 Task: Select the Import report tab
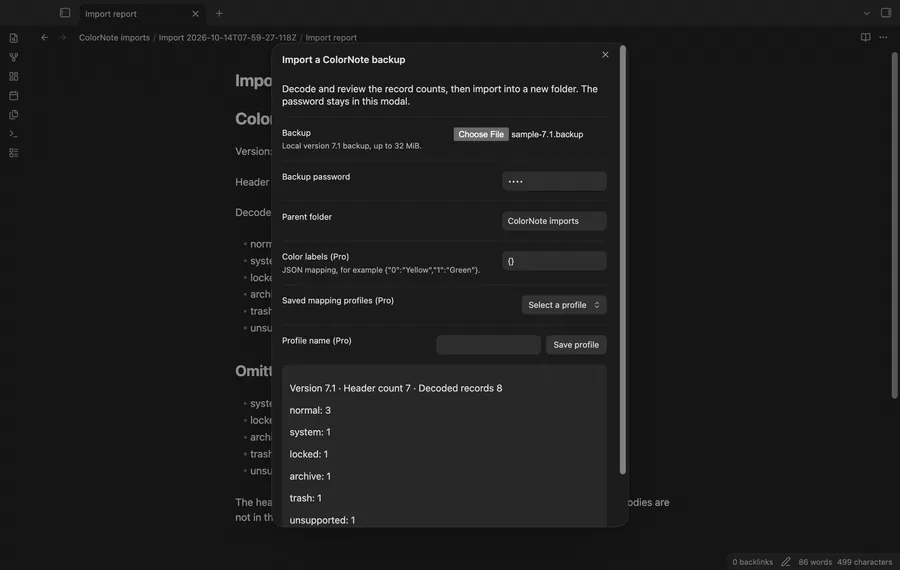[x=140, y=14]
